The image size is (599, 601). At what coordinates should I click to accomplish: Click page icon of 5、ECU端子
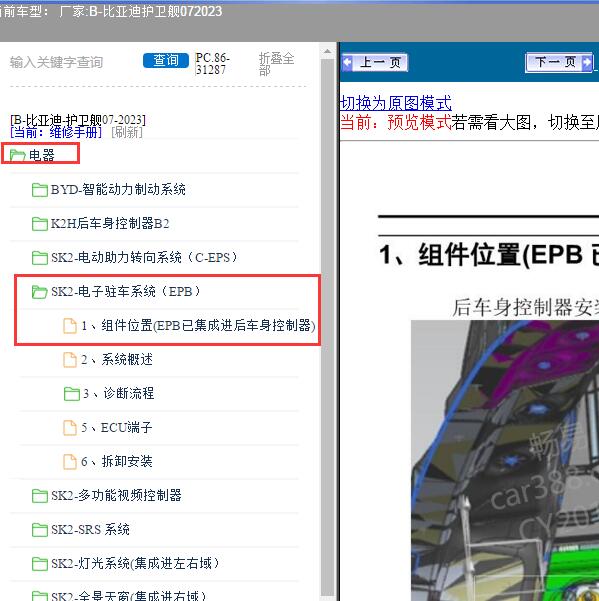click(x=70, y=427)
